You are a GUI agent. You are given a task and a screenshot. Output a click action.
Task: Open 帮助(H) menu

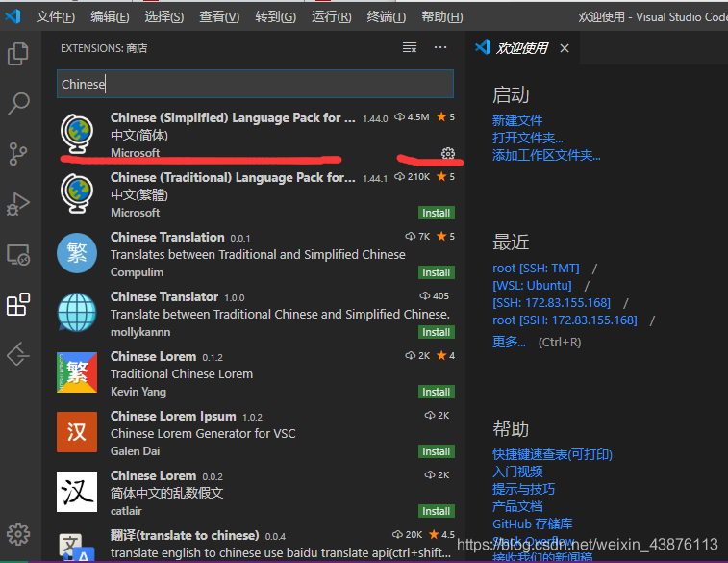coord(442,16)
